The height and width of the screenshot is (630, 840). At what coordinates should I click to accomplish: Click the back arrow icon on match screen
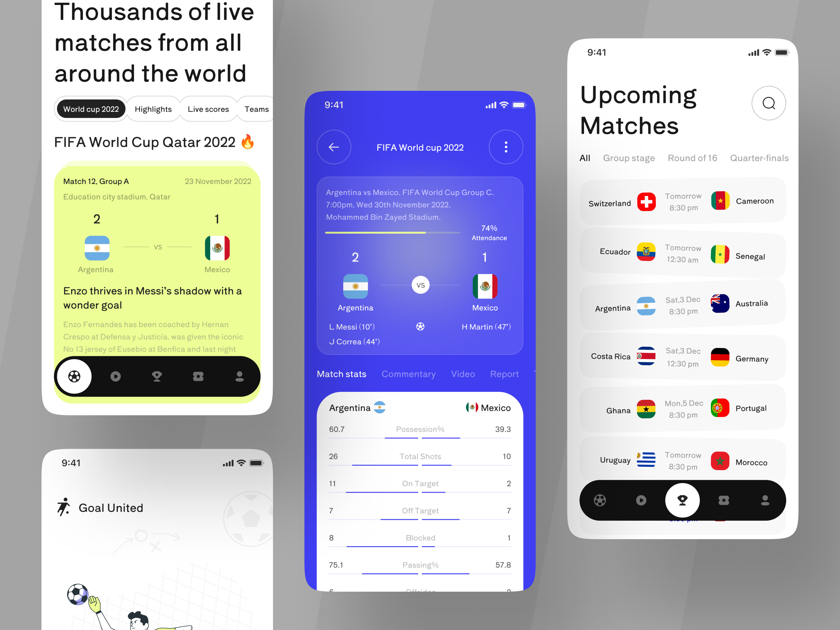click(x=333, y=147)
